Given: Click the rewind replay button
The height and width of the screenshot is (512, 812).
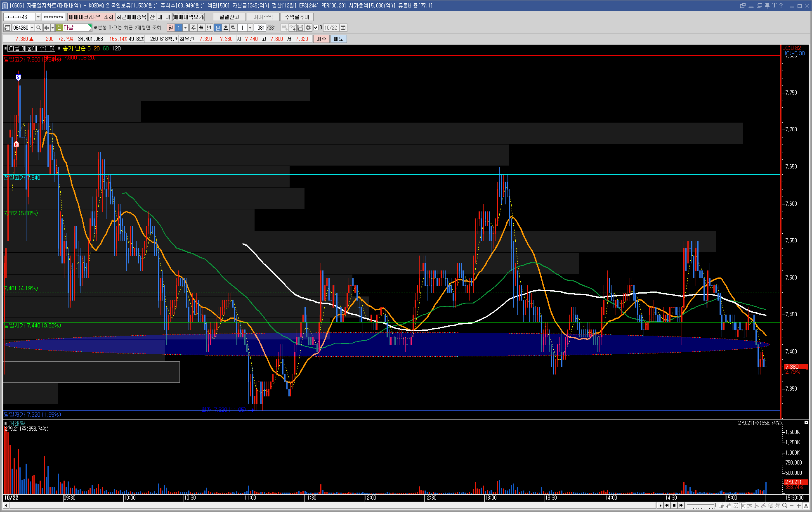Looking at the screenshot, I should (x=667, y=505).
